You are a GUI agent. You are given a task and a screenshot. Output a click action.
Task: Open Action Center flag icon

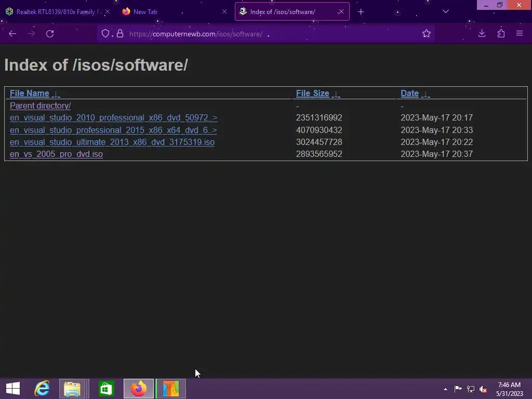click(x=458, y=389)
